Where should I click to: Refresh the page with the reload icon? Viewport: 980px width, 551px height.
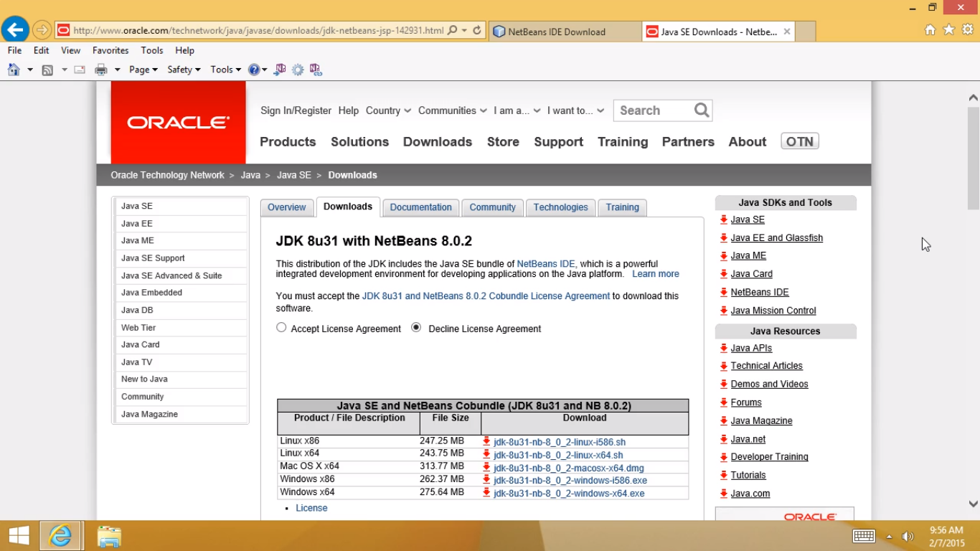477,31
